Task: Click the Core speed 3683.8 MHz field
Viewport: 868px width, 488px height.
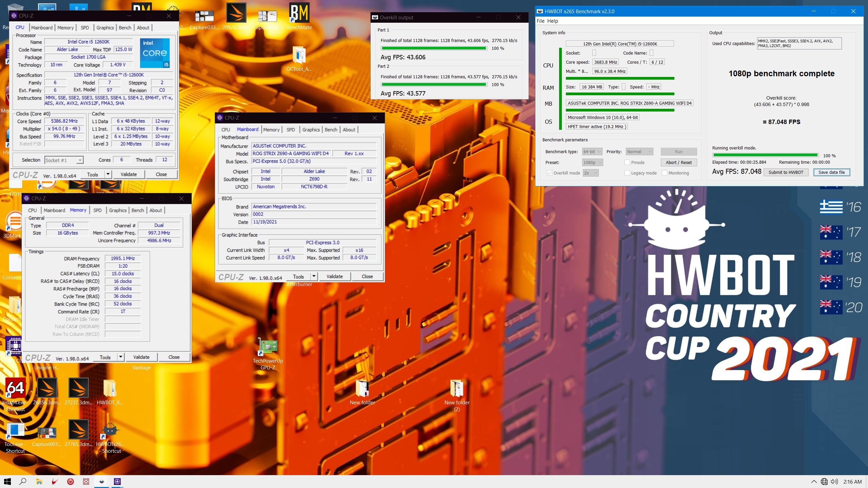Action: pos(606,62)
